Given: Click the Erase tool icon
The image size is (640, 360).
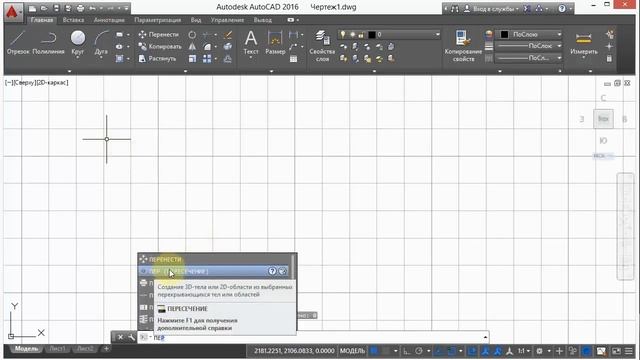Looking at the screenshot, I should pyautogui.click(x=228, y=35).
